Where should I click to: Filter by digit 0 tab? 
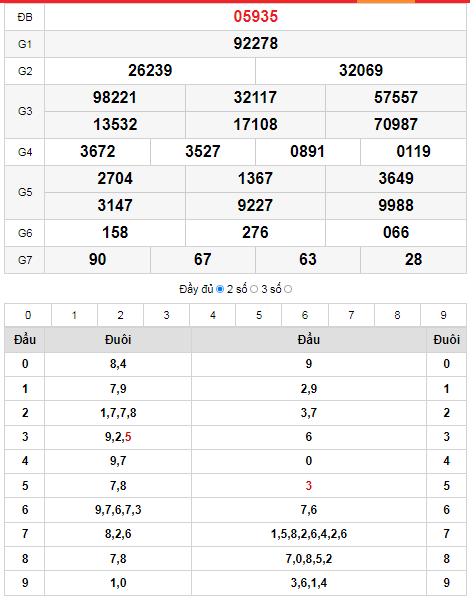point(28,315)
